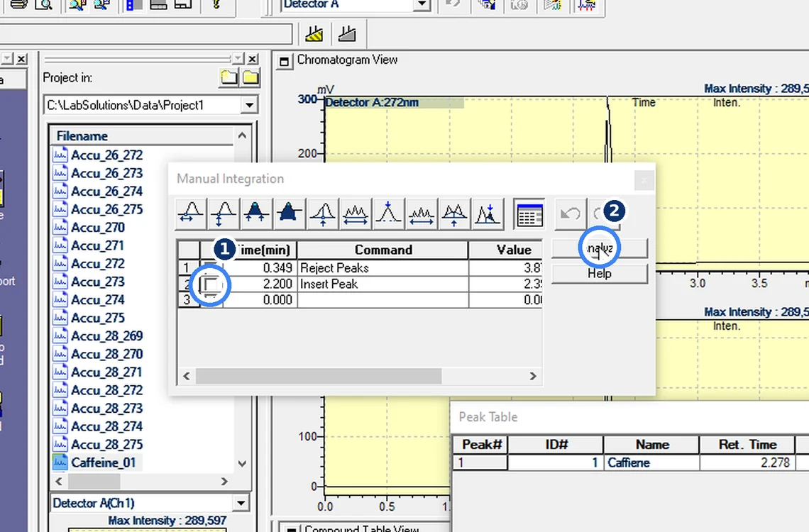Select the large multi-peak with horizontal arrow tool

(356, 214)
